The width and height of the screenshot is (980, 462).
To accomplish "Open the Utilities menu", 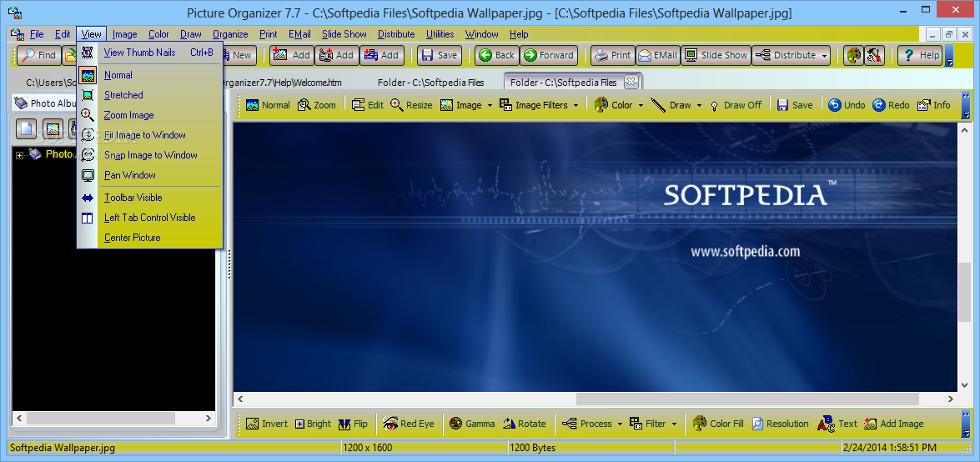I will point(440,34).
